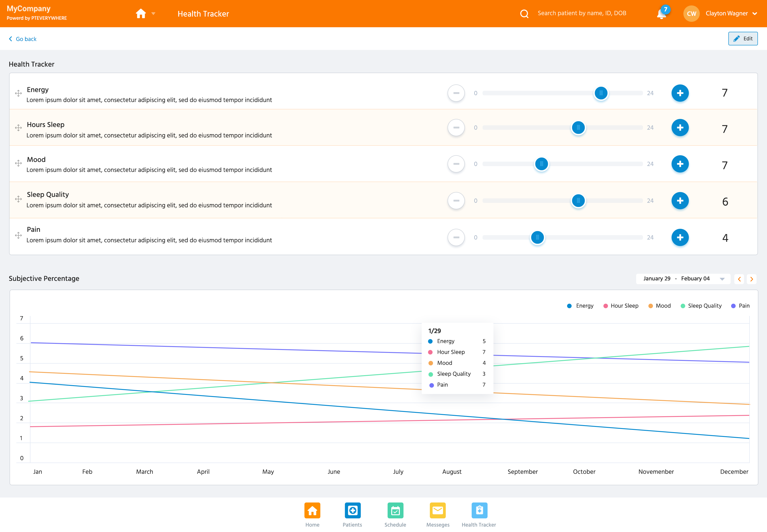The height and width of the screenshot is (532, 767).
Task: Go to the next date range arrow
Action: click(x=752, y=279)
